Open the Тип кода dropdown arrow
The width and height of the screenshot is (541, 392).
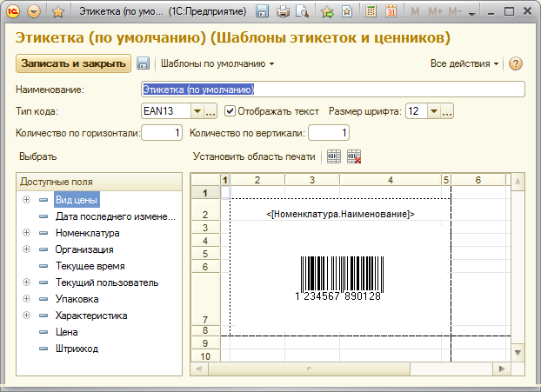197,111
